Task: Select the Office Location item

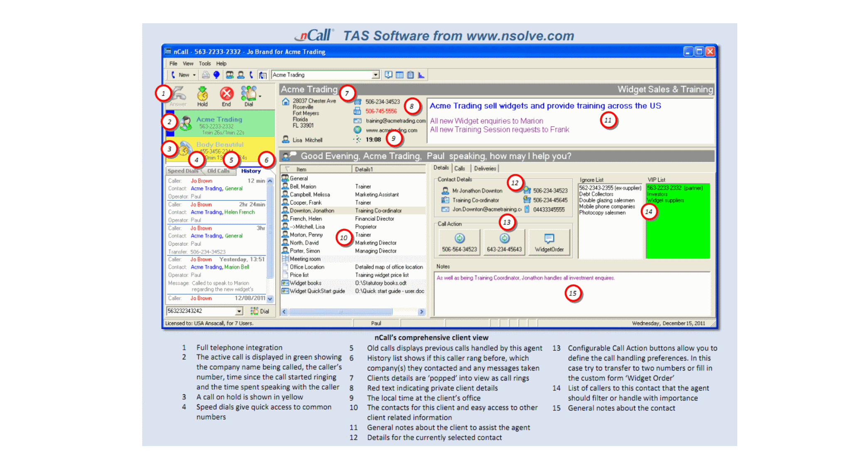Action: [353, 267]
